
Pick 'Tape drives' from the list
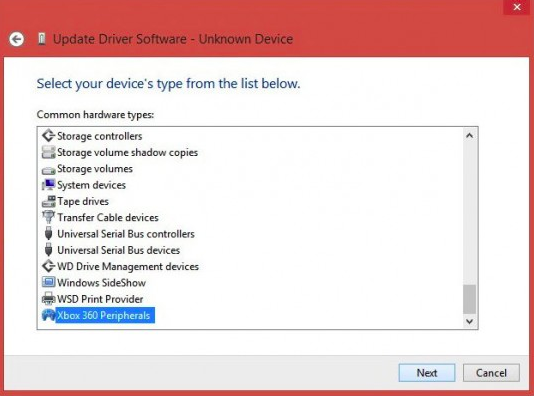(83, 202)
